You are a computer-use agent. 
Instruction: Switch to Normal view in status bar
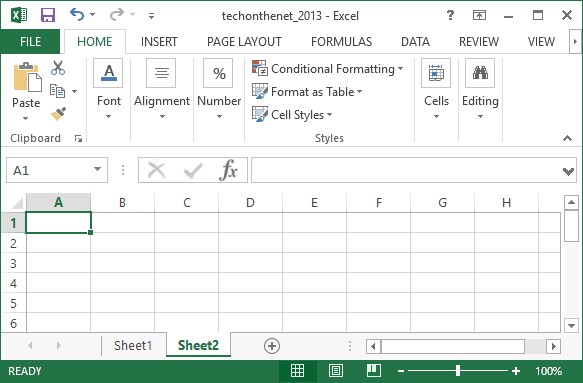click(297, 371)
